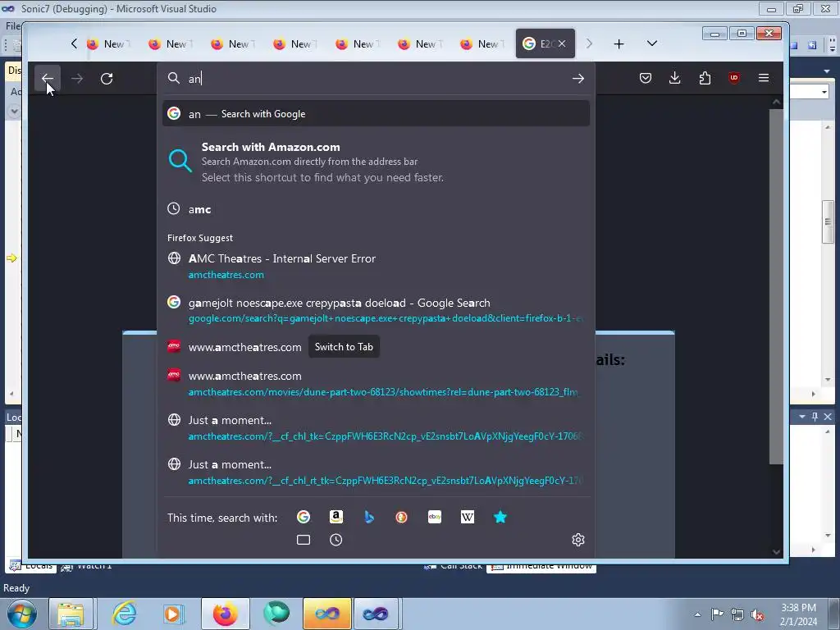Screen dimensions: 840x630
Task: Open File menu in Visual Studio
Action: click(x=13, y=25)
